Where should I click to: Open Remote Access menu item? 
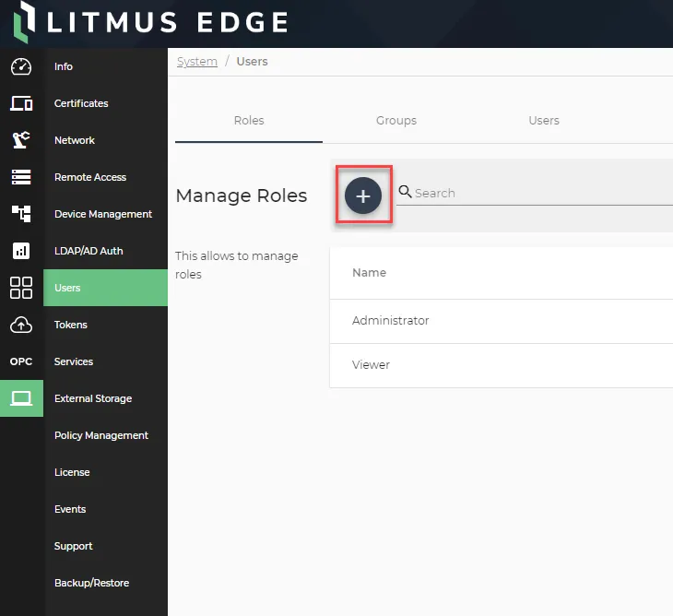coord(106,177)
